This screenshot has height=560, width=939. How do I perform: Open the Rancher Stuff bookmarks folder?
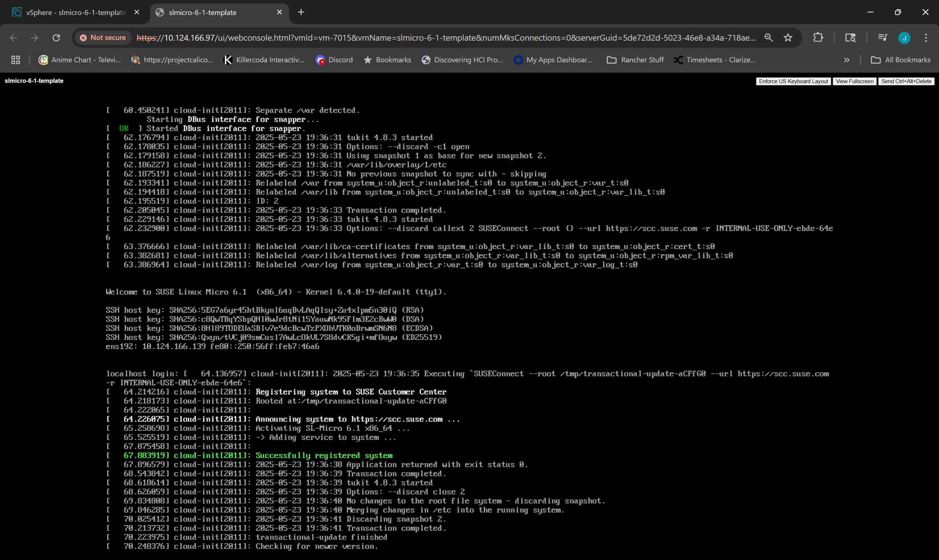[635, 60]
